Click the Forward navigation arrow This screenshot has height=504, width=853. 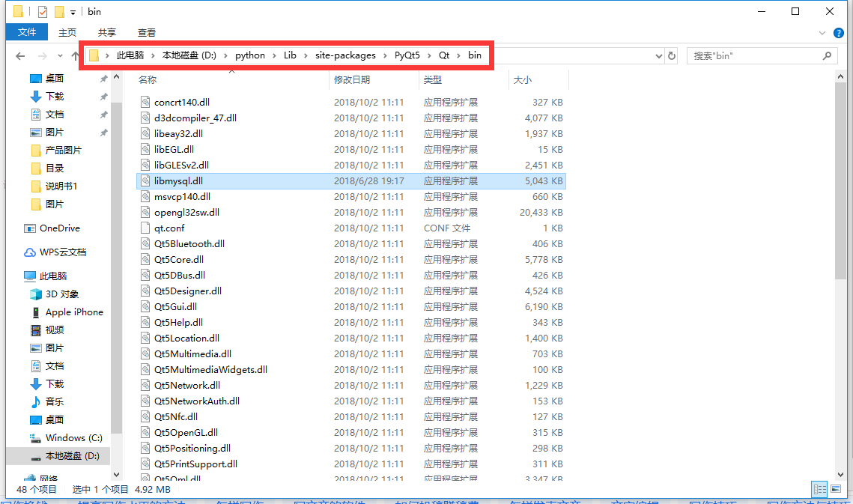[x=43, y=55]
